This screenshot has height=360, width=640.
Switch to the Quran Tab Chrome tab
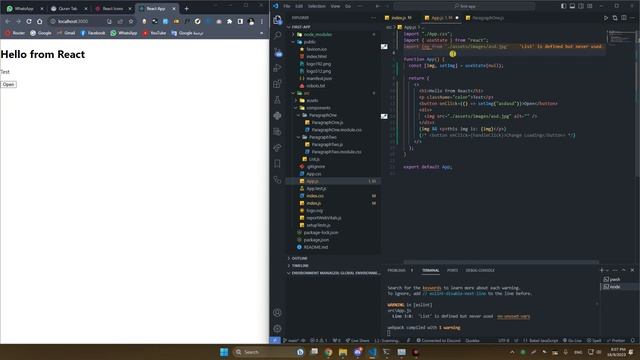(x=68, y=8)
